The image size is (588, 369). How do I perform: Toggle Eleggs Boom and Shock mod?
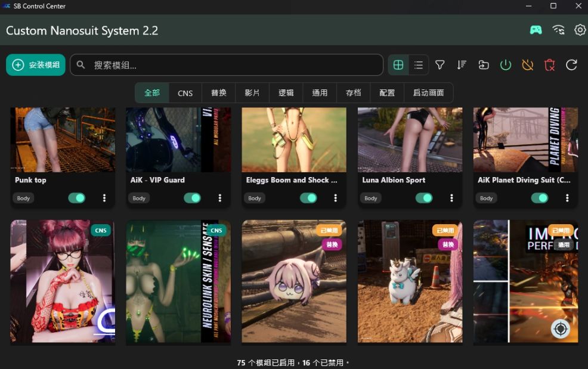pyautogui.click(x=308, y=198)
